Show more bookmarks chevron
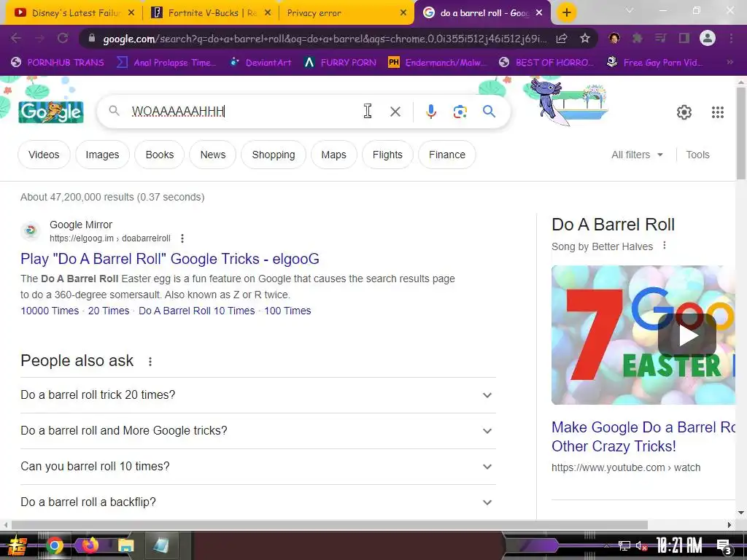 click(729, 63)
